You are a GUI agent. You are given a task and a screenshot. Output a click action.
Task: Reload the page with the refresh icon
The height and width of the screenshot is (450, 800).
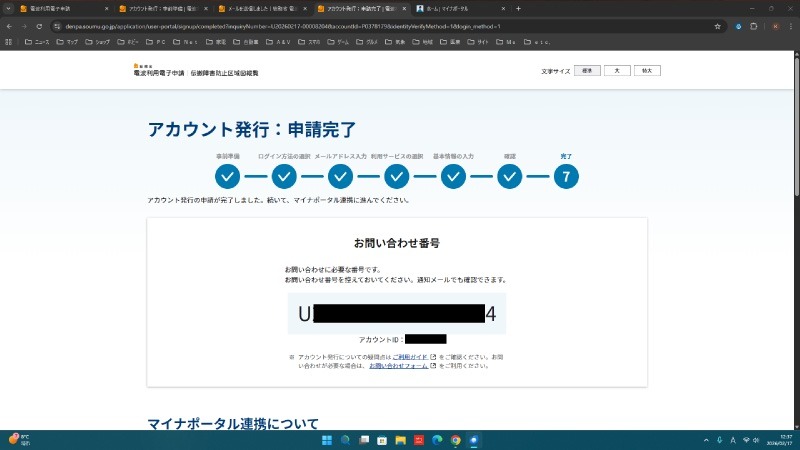tap(38, 26)
